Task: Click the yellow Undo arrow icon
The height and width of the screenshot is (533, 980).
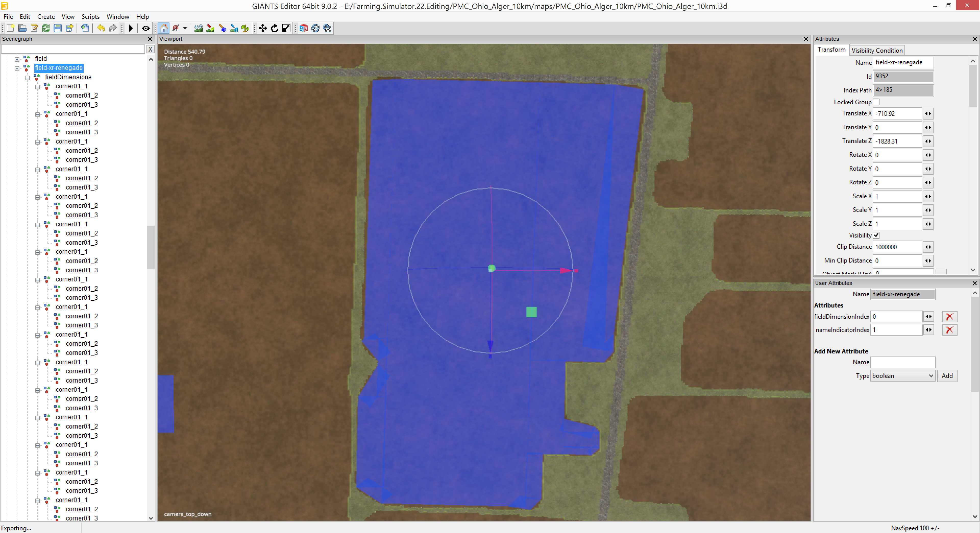Action: (101, 28)
